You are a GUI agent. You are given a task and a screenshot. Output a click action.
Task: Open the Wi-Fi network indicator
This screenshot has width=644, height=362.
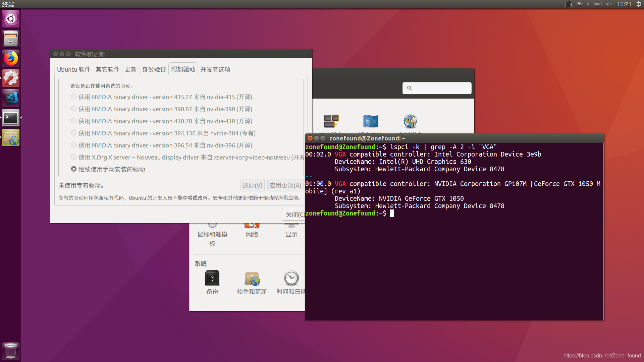[579, 4]
